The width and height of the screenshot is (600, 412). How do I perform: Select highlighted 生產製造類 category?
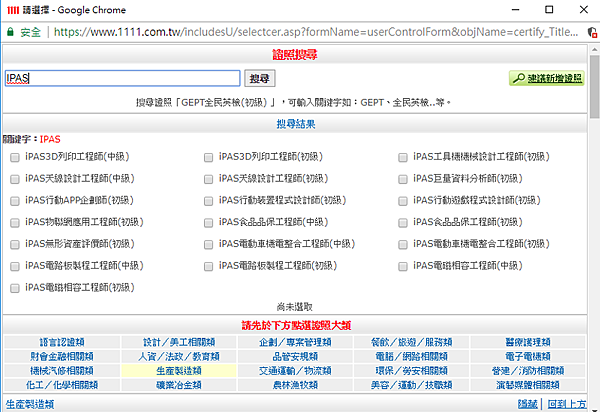coord(179,370)
